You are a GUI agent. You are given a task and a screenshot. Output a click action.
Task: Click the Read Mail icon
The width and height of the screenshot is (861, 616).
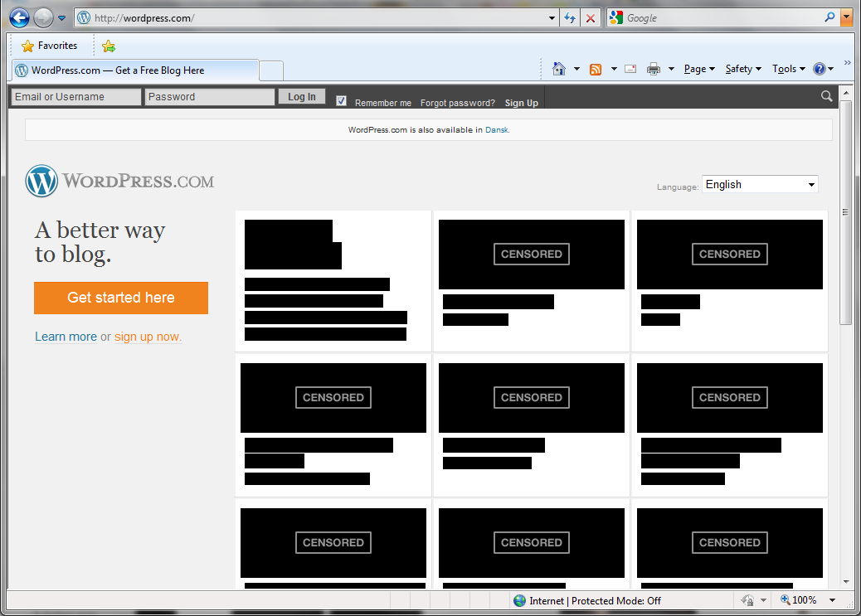click(630, 69)
